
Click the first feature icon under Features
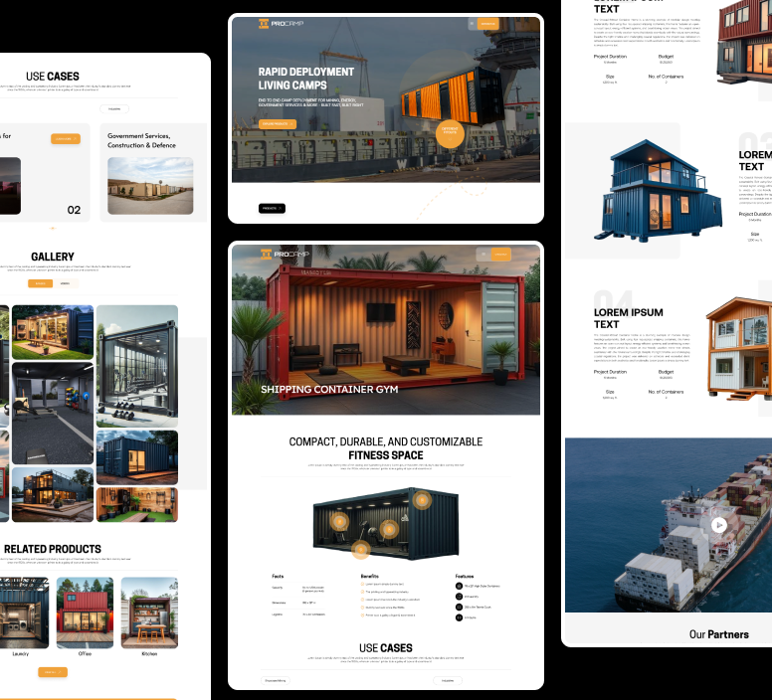point(459,585)
